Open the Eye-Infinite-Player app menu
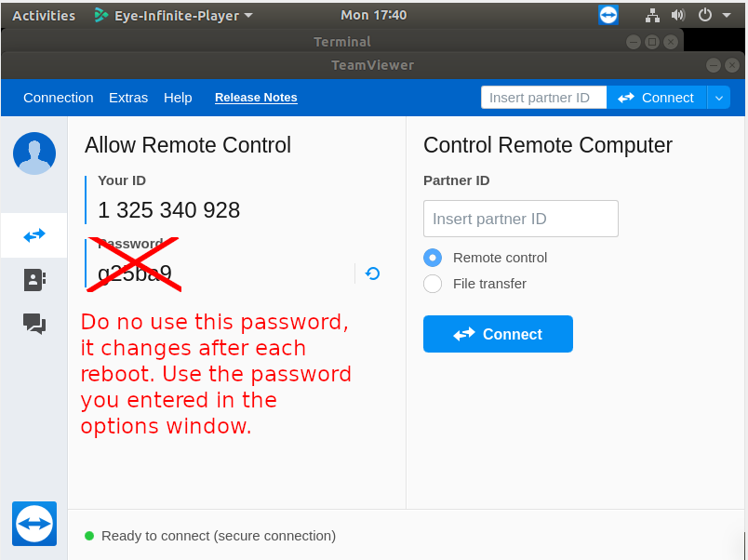Viewport: 748px width, 560px height. click(174, 15)
